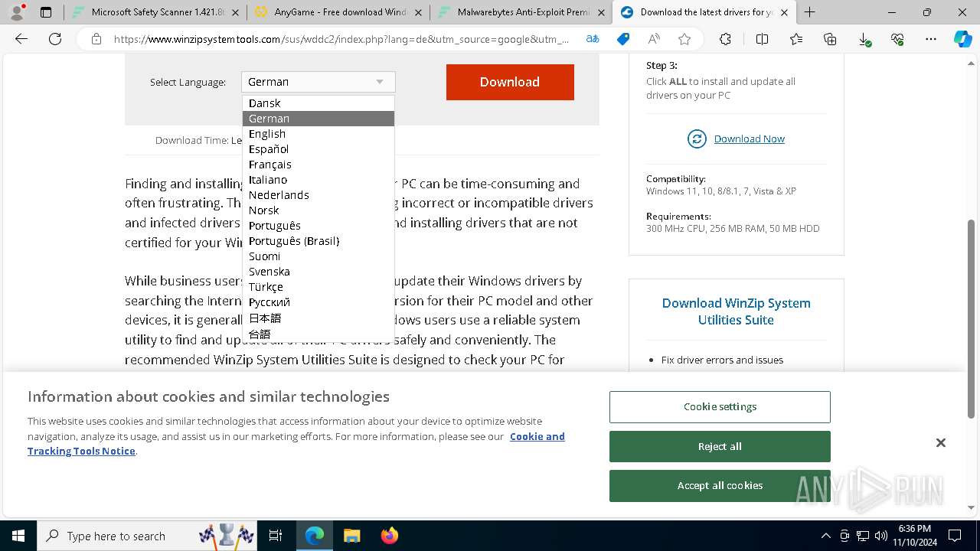Choose English from the language list

[x=318, y=134]
